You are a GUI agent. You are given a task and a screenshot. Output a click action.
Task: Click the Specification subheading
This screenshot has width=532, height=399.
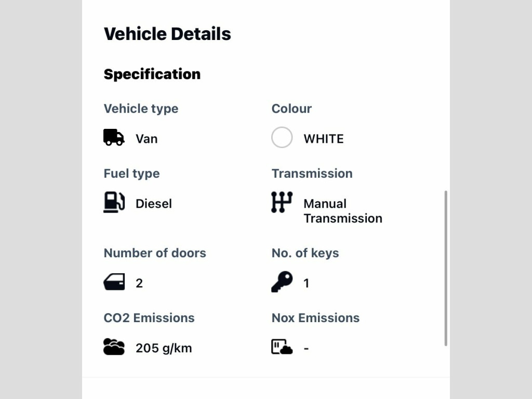pyautogui.click(x=152, y=74)
